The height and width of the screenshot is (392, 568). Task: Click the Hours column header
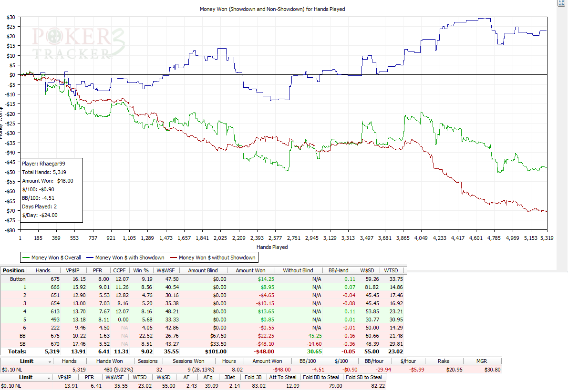coord(229,361)
